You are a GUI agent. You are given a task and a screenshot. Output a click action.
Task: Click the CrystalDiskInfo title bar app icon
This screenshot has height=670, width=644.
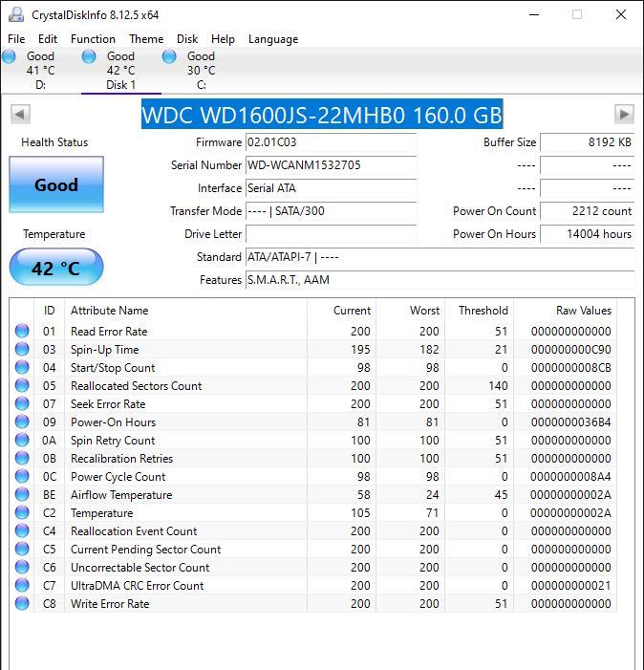click(x=16, y=14)
